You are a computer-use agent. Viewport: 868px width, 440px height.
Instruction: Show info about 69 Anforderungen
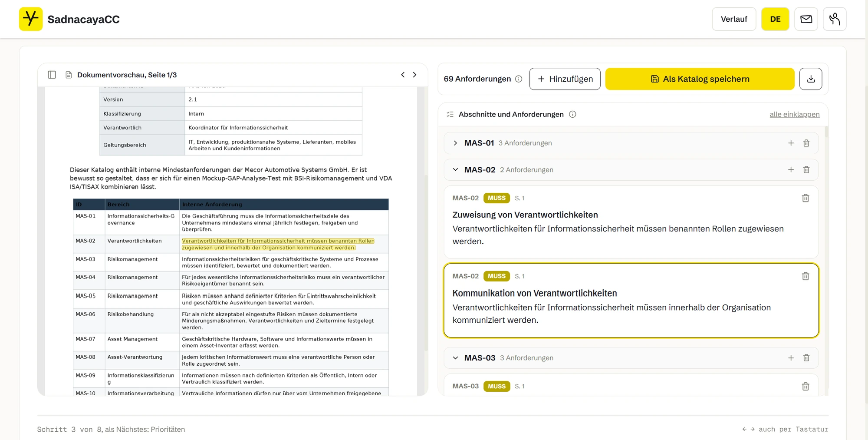tap(519, 79)
